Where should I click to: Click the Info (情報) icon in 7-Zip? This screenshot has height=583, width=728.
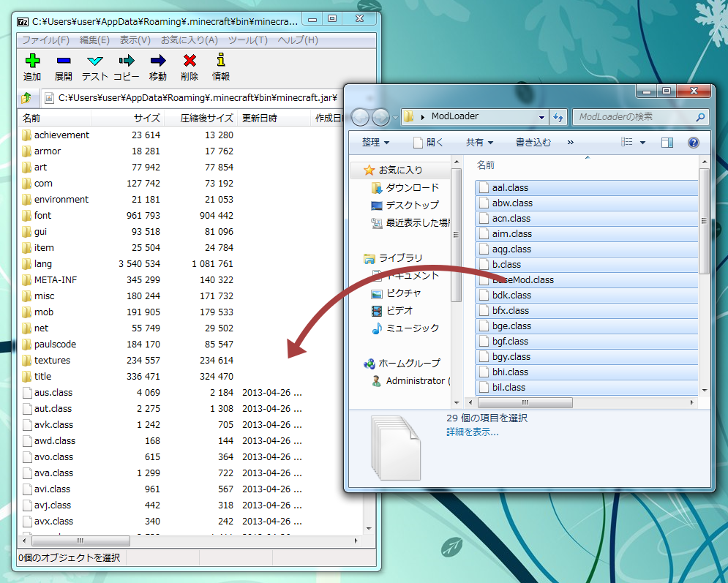coord(221,60)
